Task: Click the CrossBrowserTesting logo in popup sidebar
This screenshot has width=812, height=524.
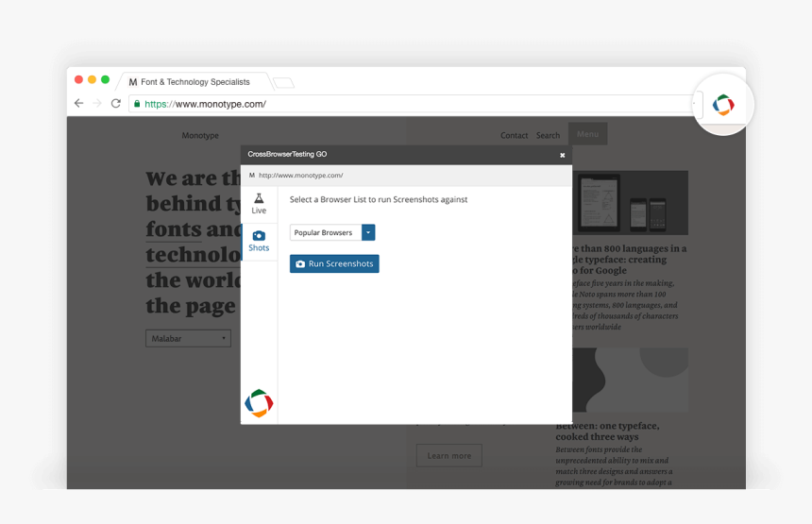Action: [x=259, y=403]
